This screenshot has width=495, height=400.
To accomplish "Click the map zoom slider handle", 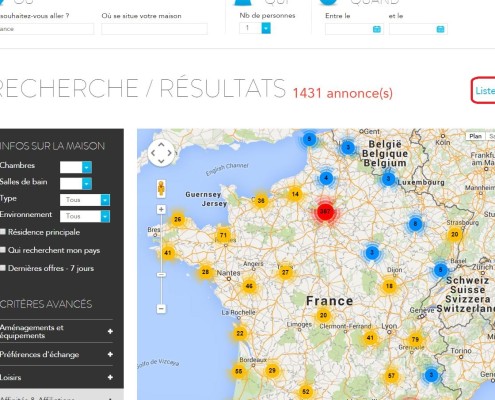I will point(161,275).
